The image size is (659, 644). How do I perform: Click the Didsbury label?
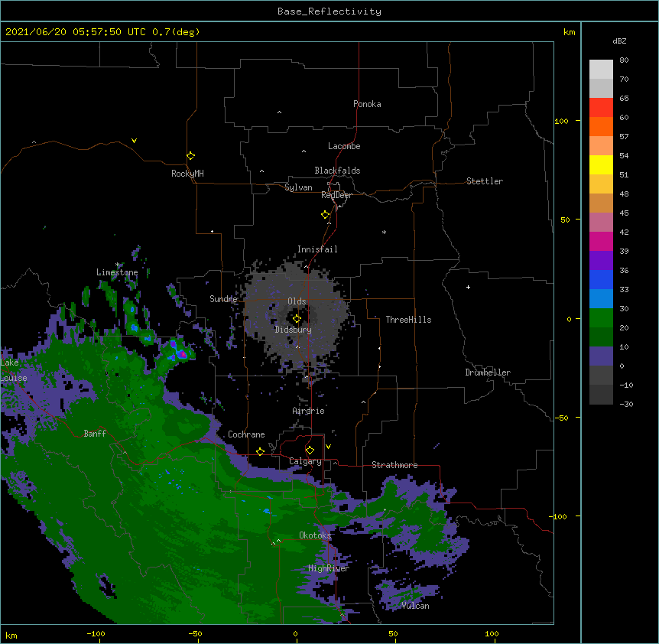[x=294, y=330]
